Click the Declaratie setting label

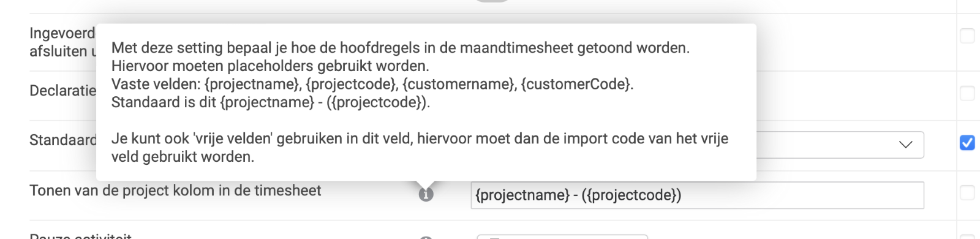[x=63, y=91]
